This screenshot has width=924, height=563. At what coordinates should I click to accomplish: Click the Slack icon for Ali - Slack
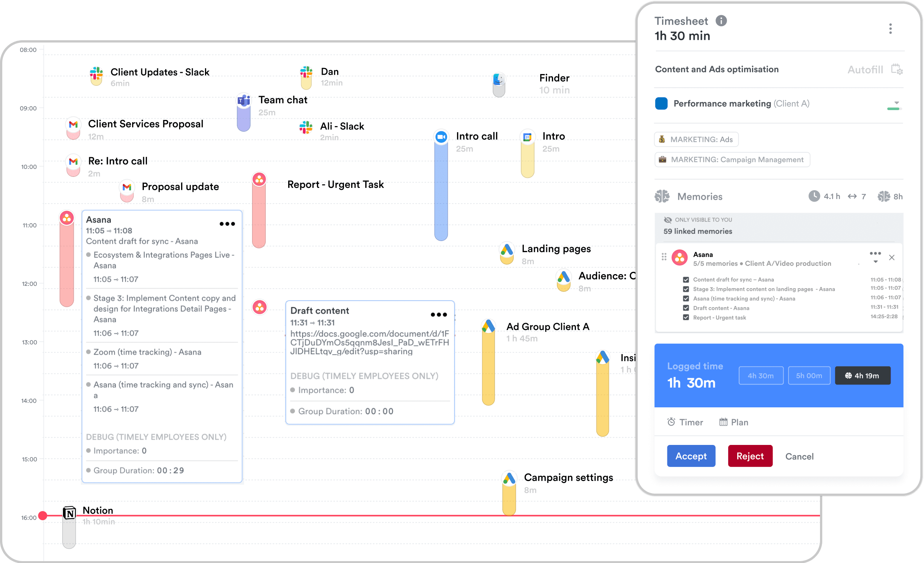tap(306, 127)
